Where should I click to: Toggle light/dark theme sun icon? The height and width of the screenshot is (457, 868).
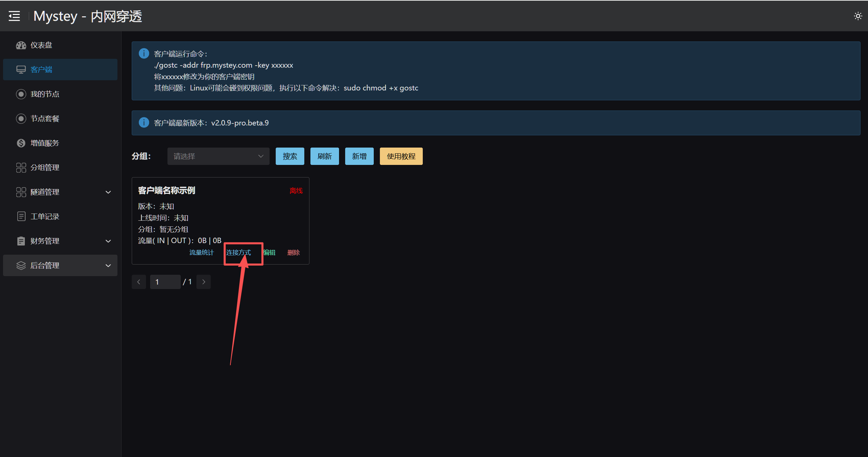pos(858,16)
